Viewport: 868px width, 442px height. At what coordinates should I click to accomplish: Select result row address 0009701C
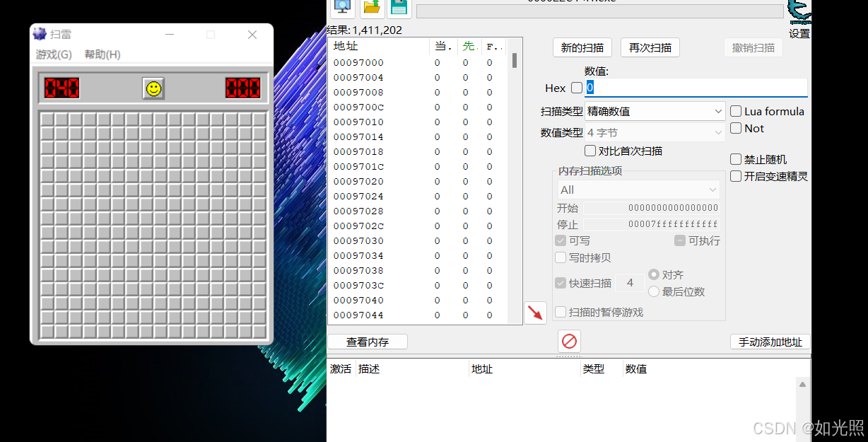pyautogui.click(x=418, y=166)
